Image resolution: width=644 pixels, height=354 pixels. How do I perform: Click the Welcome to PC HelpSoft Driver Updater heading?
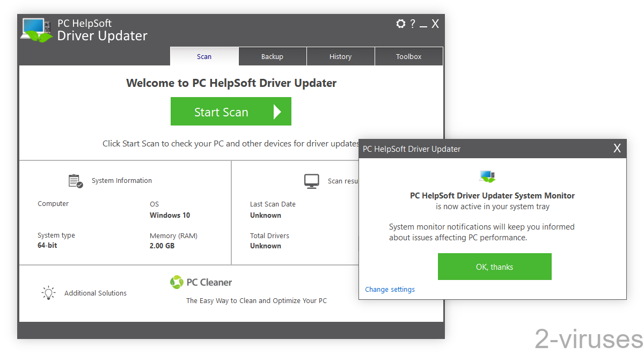(231, 83)
